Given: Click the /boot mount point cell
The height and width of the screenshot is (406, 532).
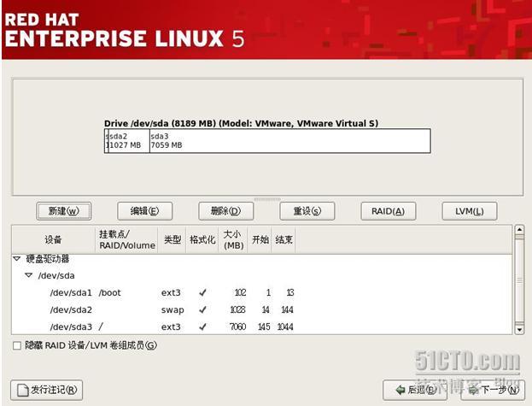Looking at the screenshot, I should (x=110, y=292).
